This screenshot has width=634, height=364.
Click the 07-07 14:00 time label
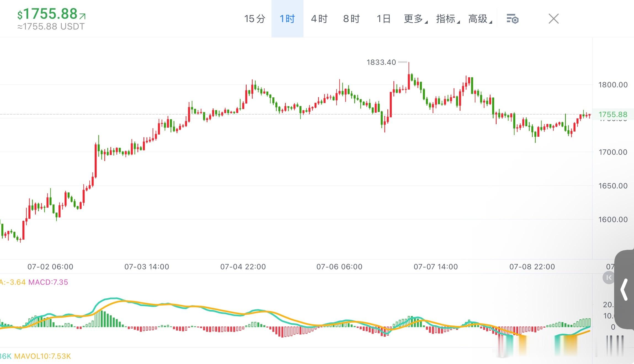(436, 267)
